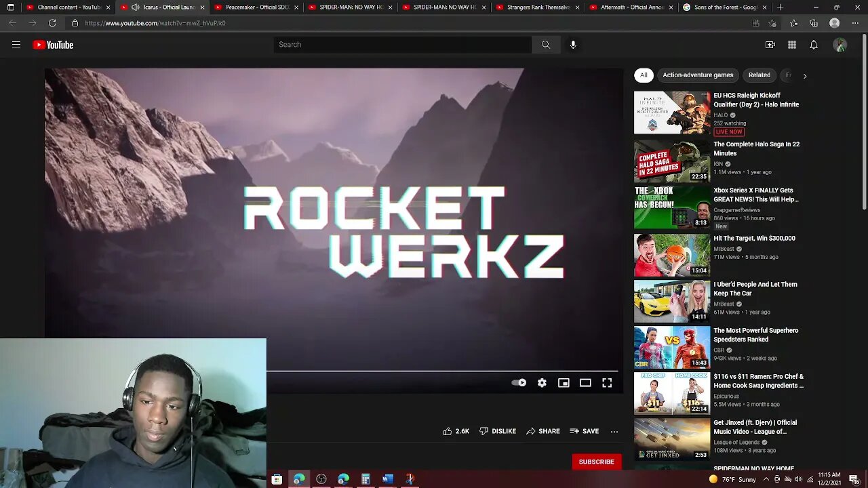Open Microsoft Word from taskbar
Screen dimensions: 868x488
388,479
